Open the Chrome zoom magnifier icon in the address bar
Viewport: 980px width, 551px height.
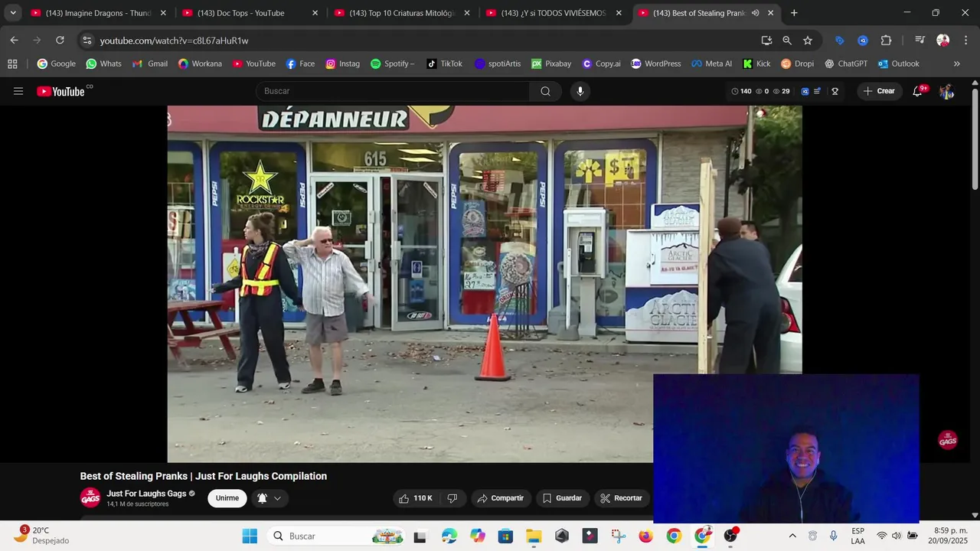(787, 41)
